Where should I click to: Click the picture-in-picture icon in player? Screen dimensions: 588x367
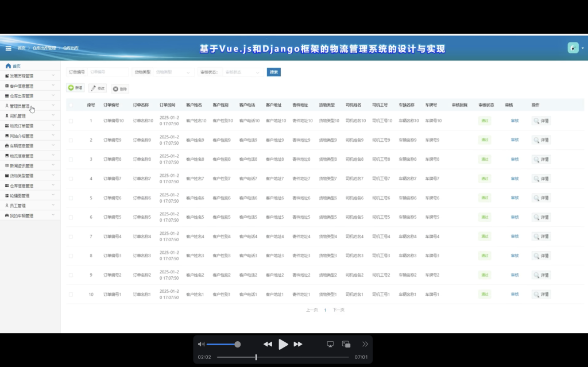346,344
